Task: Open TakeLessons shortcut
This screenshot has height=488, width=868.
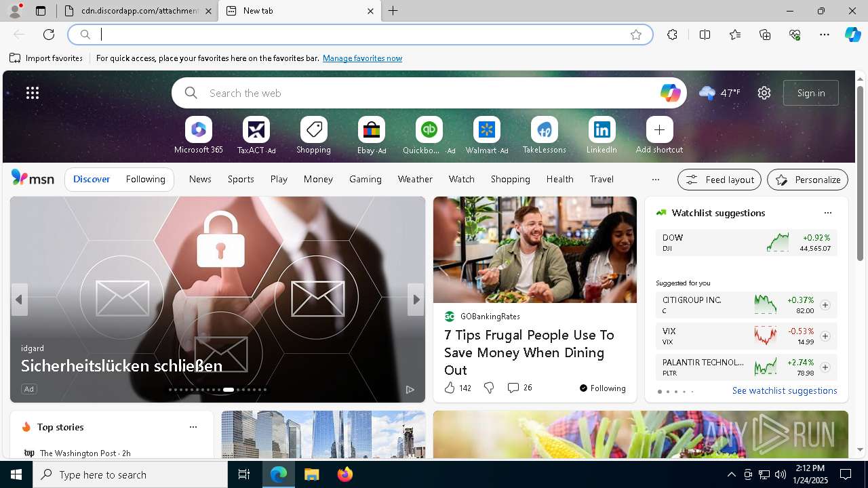Action: point(544,136)
